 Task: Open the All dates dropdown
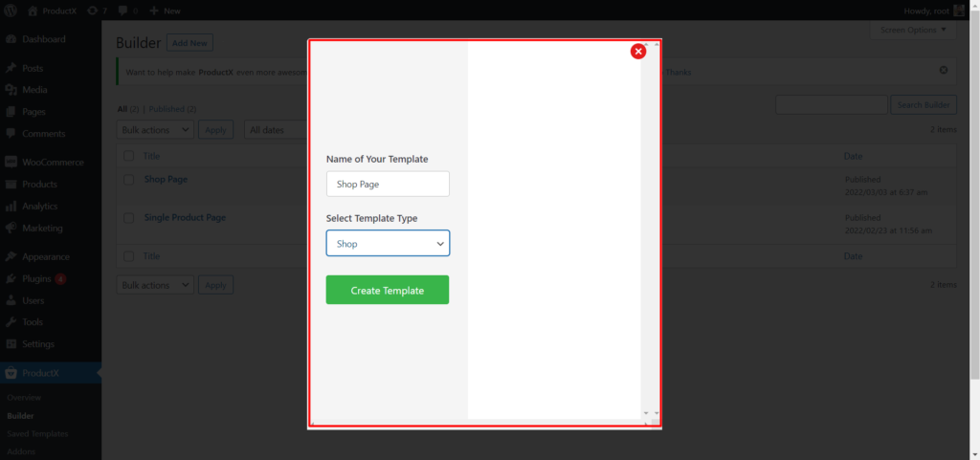coord(276,130)
